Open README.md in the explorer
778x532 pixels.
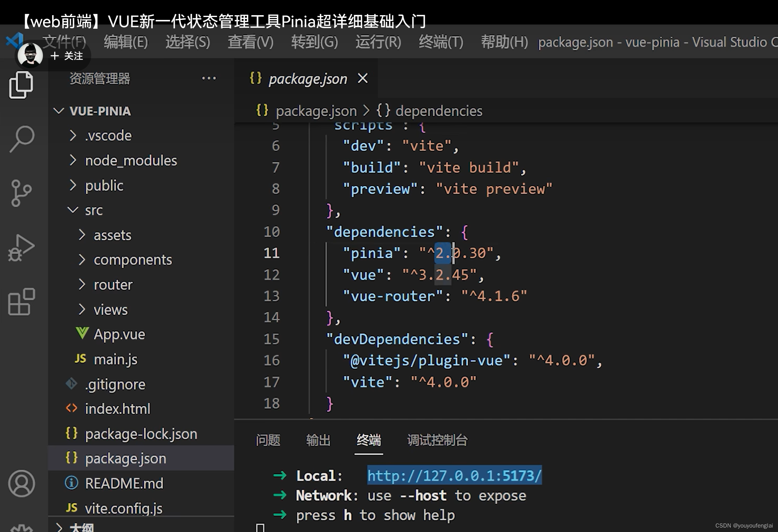pos(141,483)
